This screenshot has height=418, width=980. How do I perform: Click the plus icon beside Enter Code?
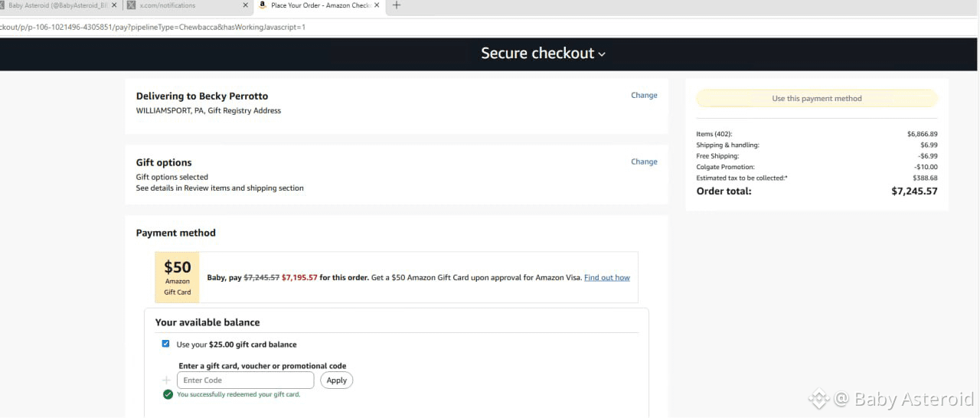pos(166,380)
